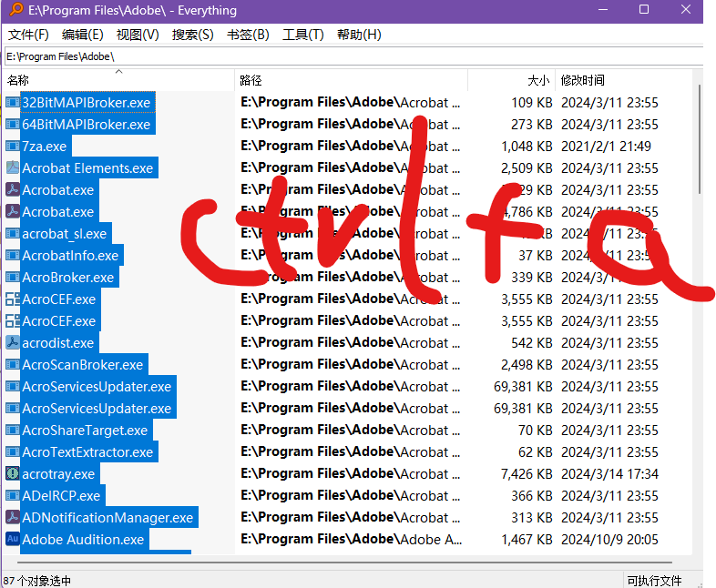Click the 87 个对象选中 status text
Image resolution: width=716 pixels, height=588 pixels.
(37, 580)
